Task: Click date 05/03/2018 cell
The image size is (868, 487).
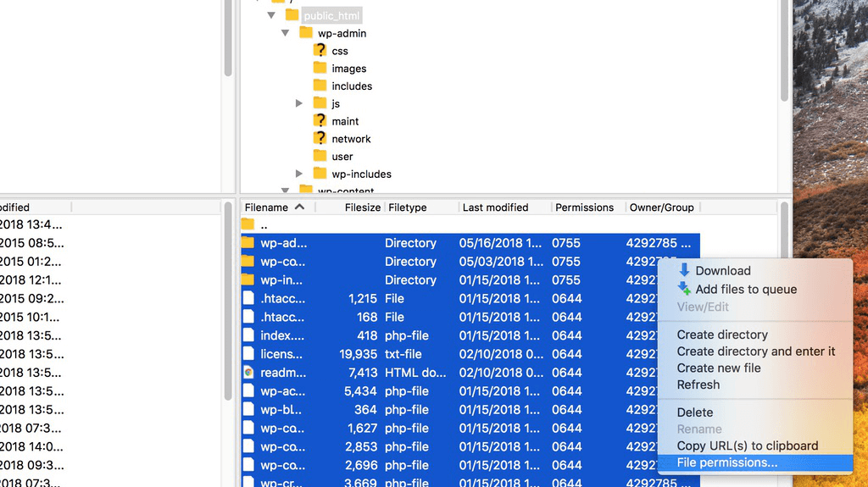Action: click(x=500, y=261)
